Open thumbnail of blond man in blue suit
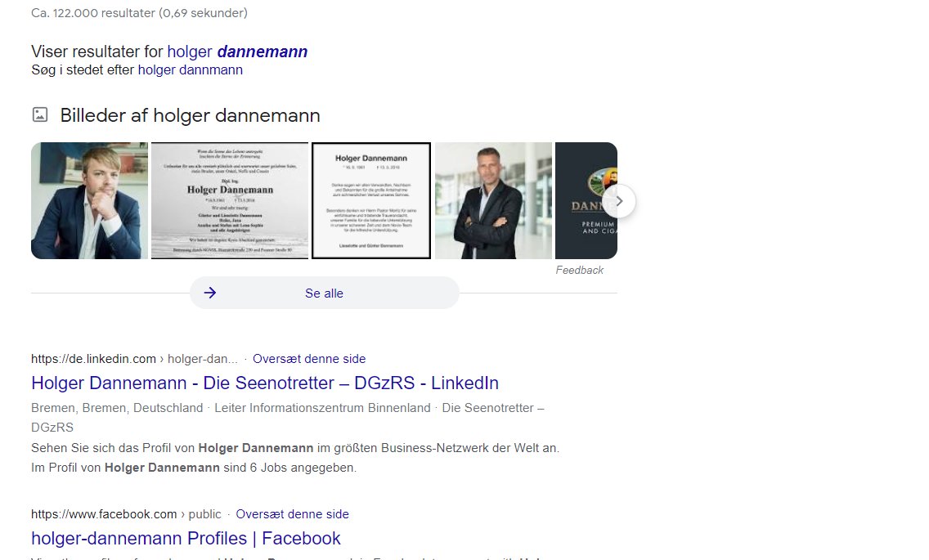 pos(89,200)
